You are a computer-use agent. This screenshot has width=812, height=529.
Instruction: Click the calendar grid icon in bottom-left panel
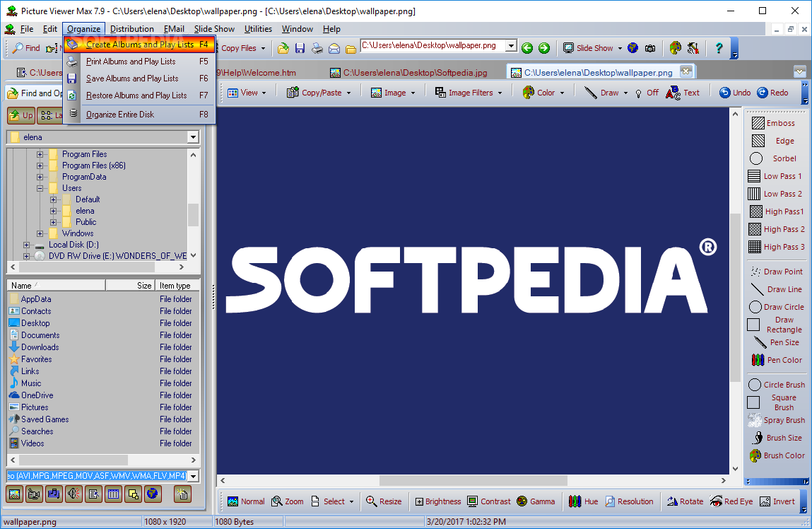pyautogui.click(x=113, y=494)
